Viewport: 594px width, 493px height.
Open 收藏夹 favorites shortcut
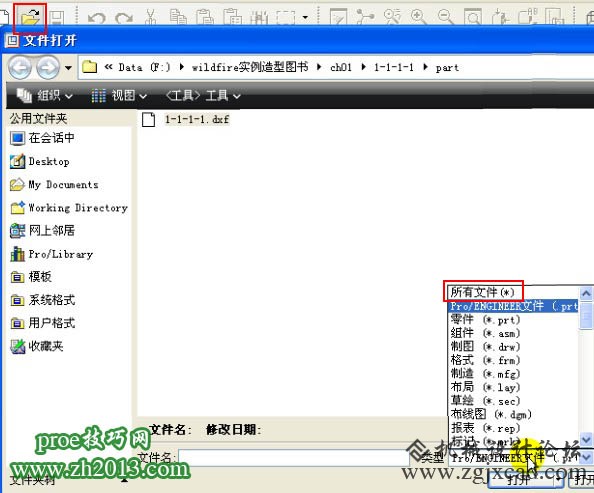[x=36, y=346]
